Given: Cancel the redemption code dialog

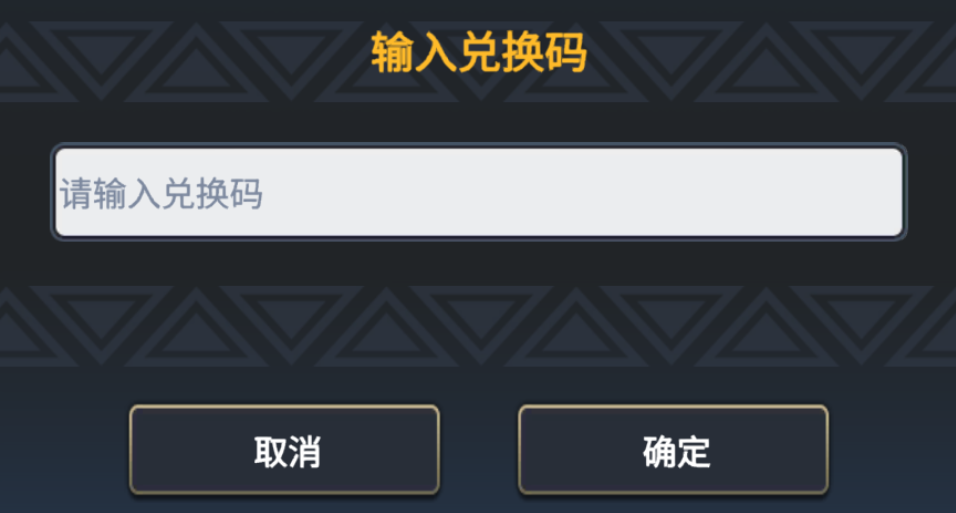Looking at the screenshot, I should [285, 450].
